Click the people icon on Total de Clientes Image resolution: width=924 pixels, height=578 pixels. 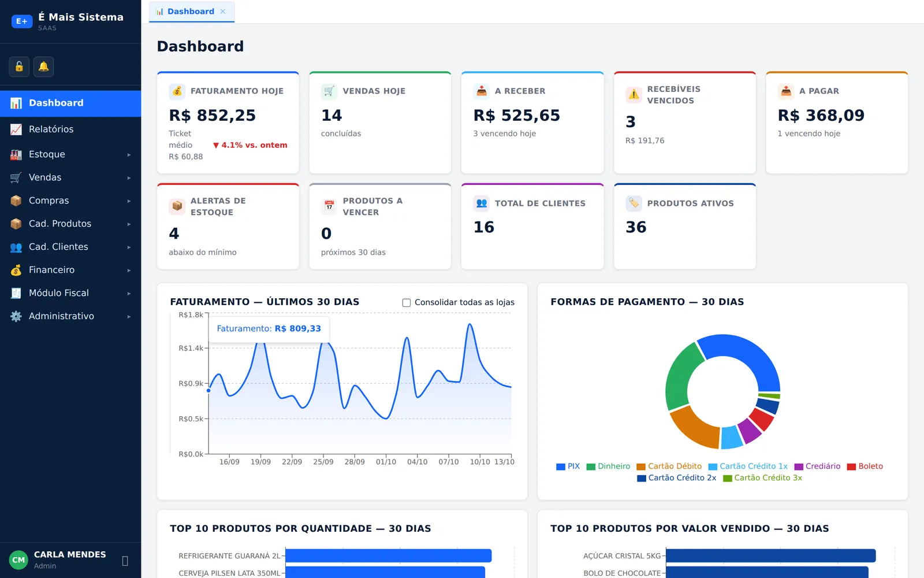point(482,203)
